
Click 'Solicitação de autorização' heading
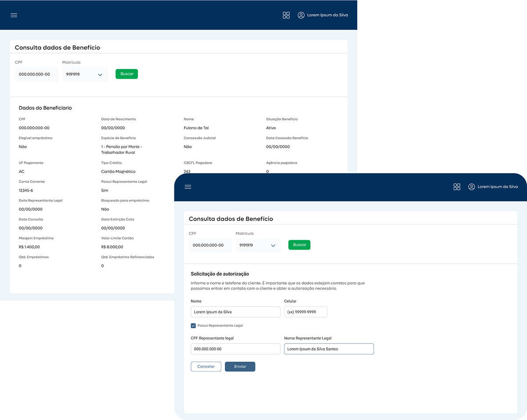[220, 274]
